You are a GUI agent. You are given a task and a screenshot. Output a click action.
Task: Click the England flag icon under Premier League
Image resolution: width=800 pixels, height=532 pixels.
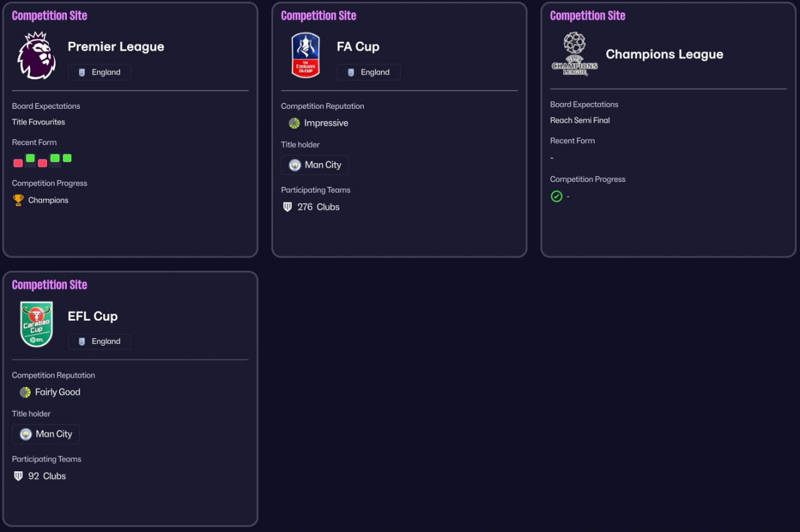(x=82, y=73)
